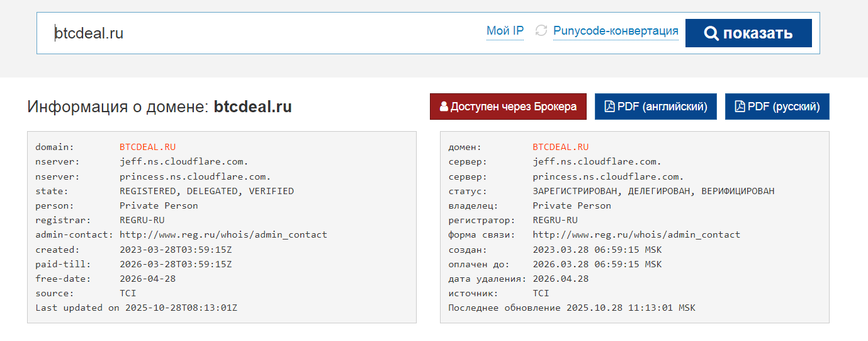Click the Punycode conversion arrows icon

click(541, 31)
